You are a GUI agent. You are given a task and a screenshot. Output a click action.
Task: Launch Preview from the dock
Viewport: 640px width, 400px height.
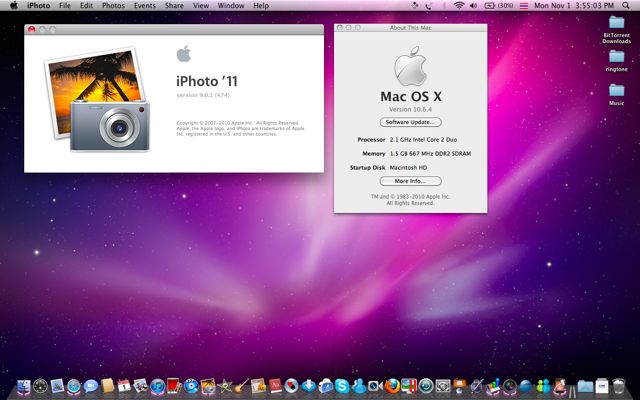pos(141,386)
